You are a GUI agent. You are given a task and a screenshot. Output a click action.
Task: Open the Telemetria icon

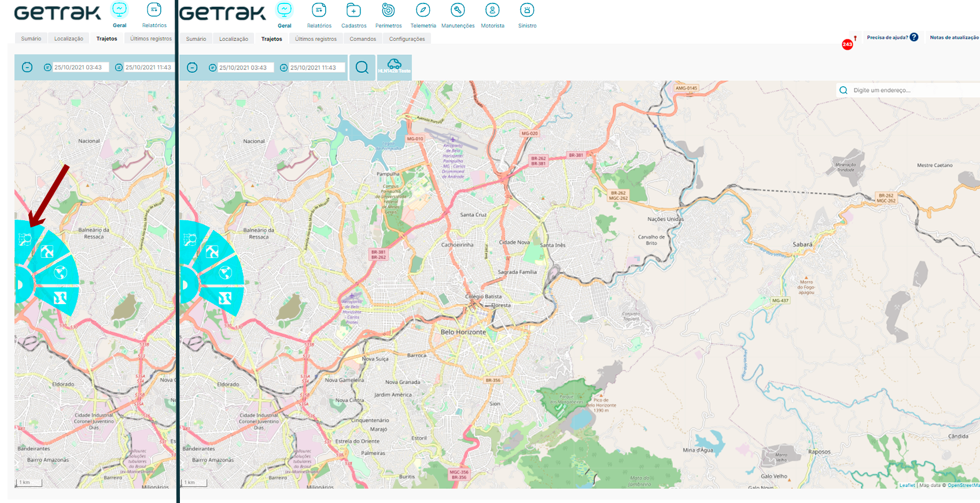423,10
